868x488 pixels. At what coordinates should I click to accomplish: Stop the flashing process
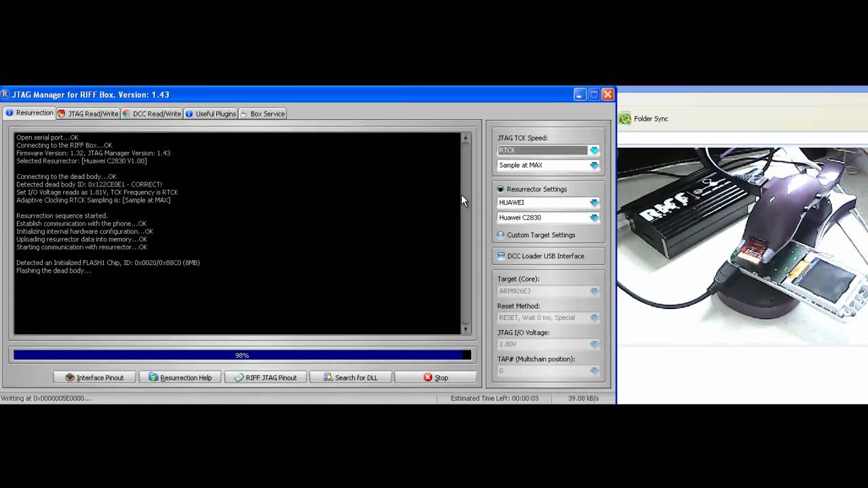point(435,378)
